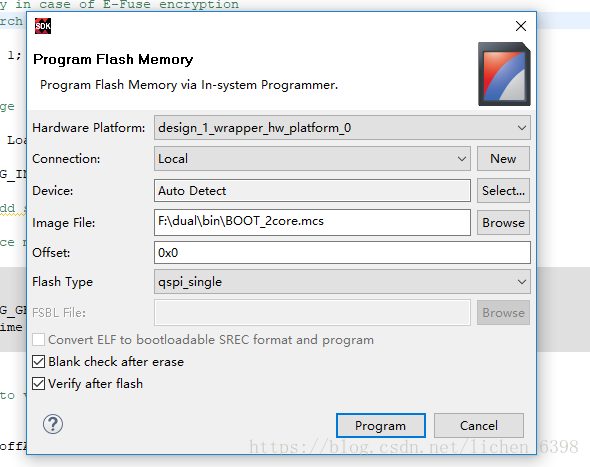The image size is (590, 467).
Task: Expand the Hardware Platform dropdown
Action: pyautogui.click(x=342, y=128)
